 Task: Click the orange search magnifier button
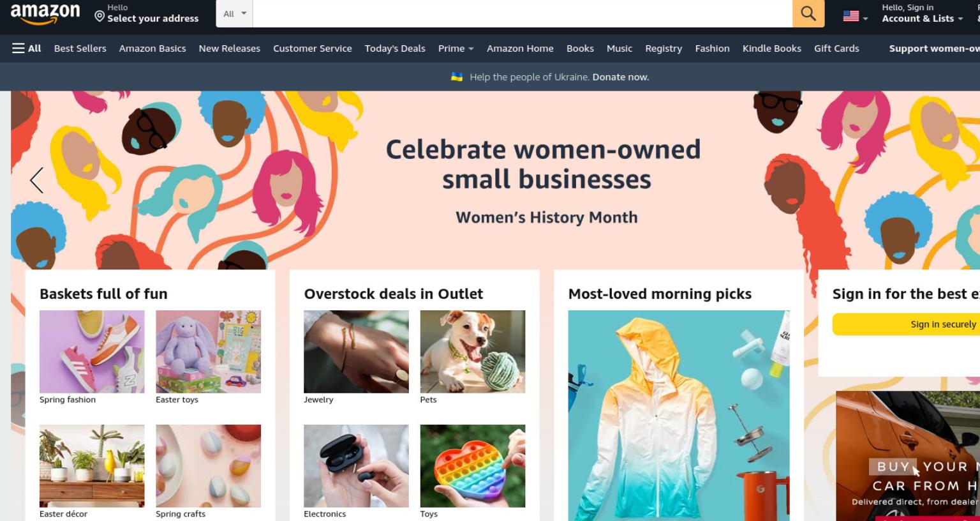click(808, 13)
